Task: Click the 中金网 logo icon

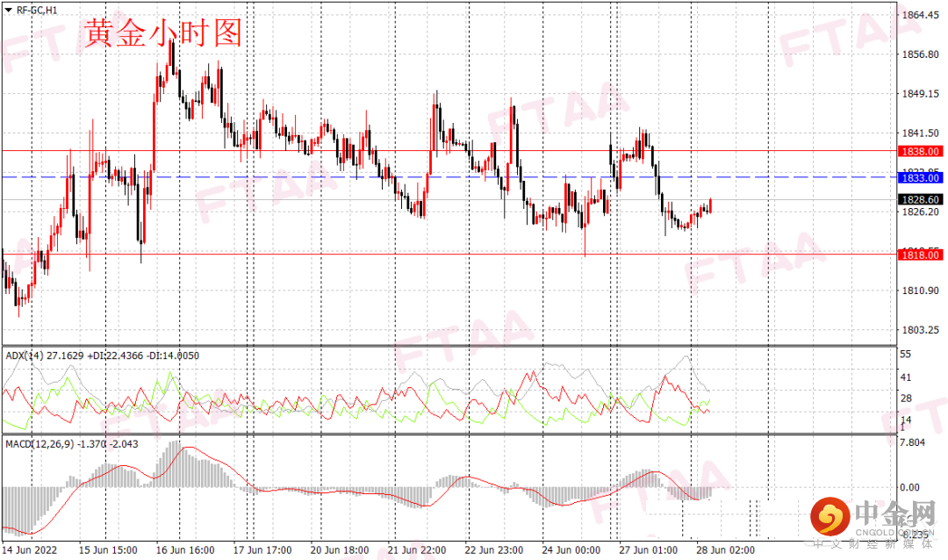Action: point(829,517)
